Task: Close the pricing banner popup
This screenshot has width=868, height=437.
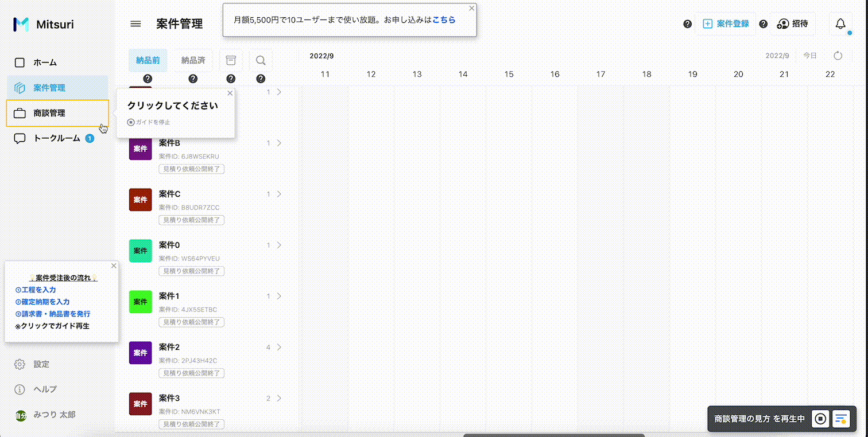Action: pos(471,9)
